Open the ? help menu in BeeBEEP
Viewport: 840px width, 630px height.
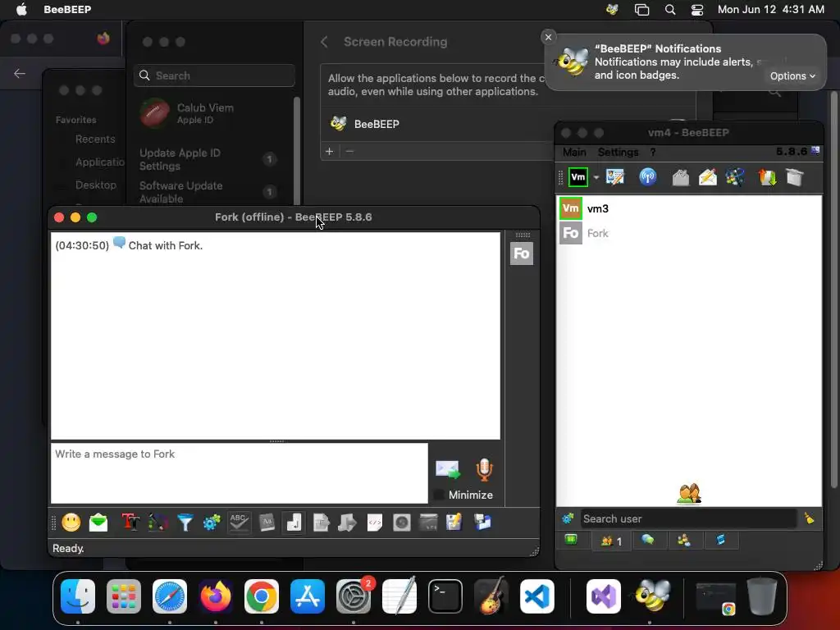pos(652,152)
